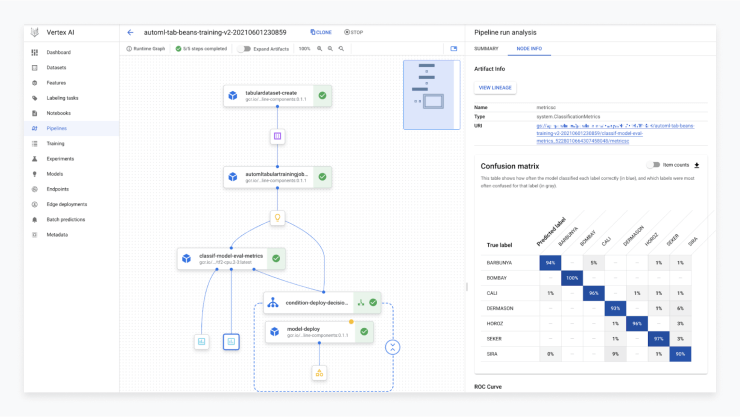Click the Edge deployments icon
The image size is (740, 417).
(34, 204)
